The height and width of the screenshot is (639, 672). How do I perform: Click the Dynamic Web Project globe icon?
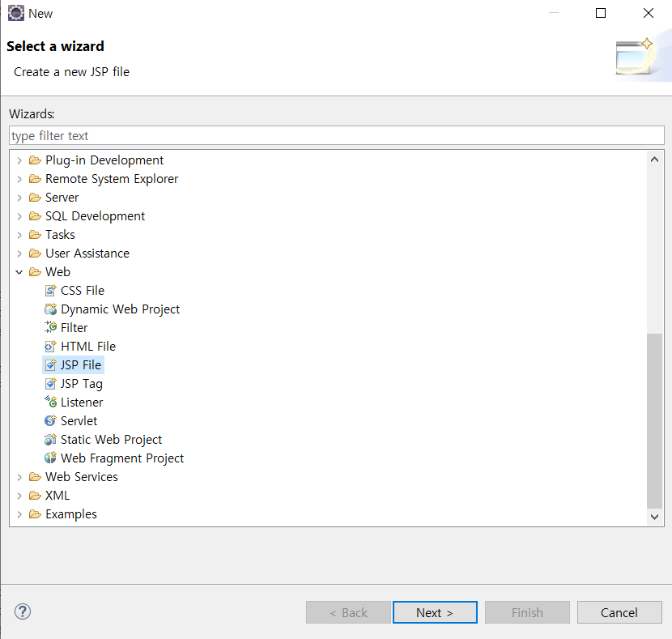click(x=50, y=309)
